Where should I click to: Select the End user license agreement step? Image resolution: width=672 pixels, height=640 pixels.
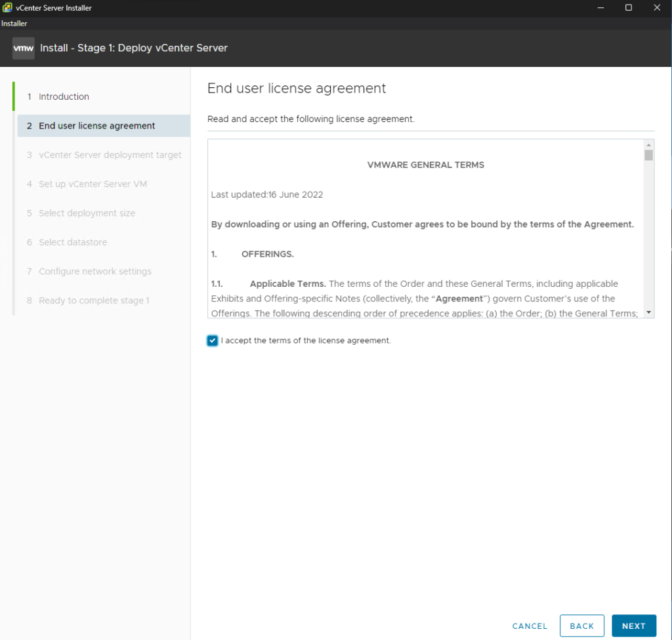[x=96, y=126]
